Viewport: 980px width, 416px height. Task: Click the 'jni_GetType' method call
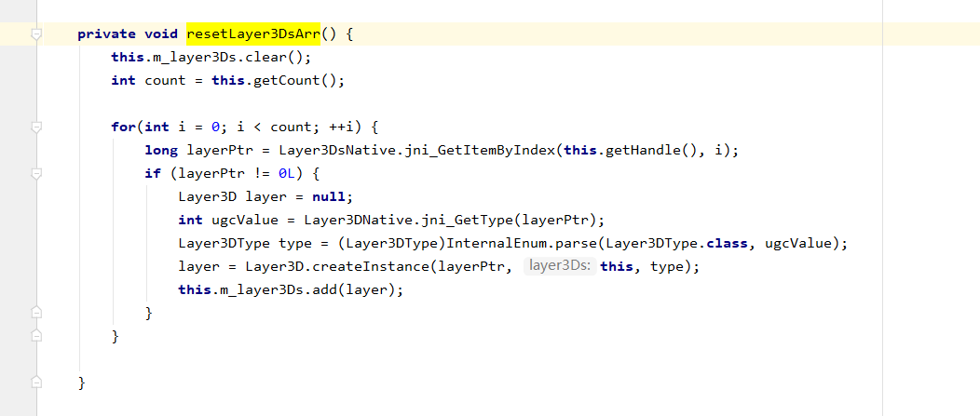(x=467, y=220)
